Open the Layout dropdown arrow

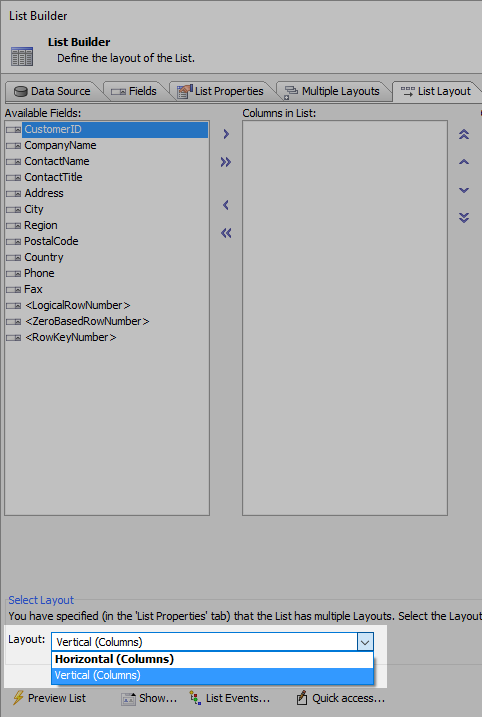[x=365, y=642]
